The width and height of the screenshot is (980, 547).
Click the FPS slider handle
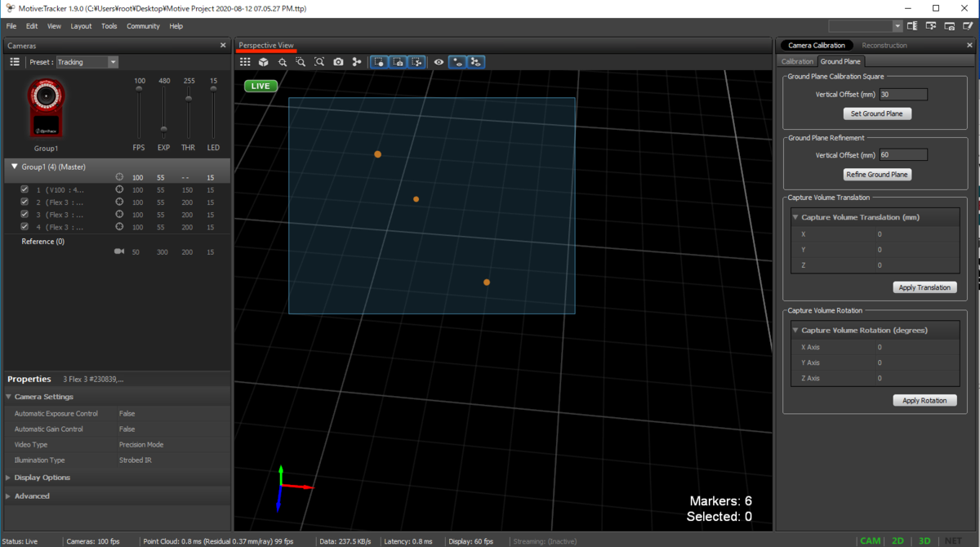coord(139,89)
